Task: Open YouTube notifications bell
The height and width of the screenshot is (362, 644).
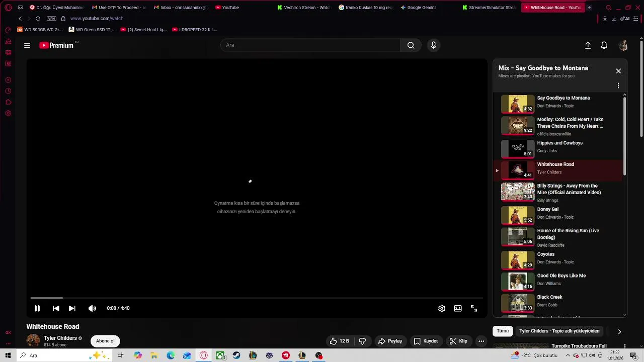Action: pyautogui.click(x=604, y=45)
